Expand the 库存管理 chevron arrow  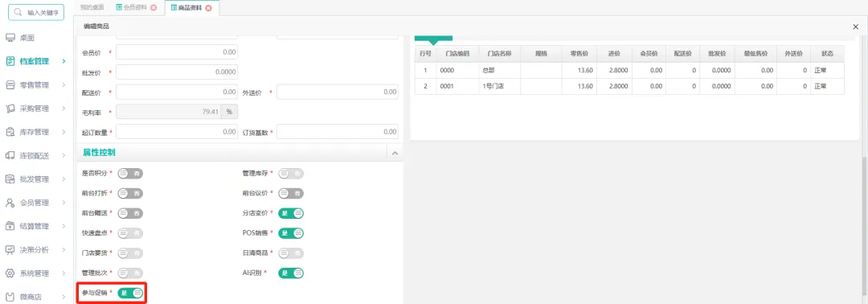coord(64,132)
